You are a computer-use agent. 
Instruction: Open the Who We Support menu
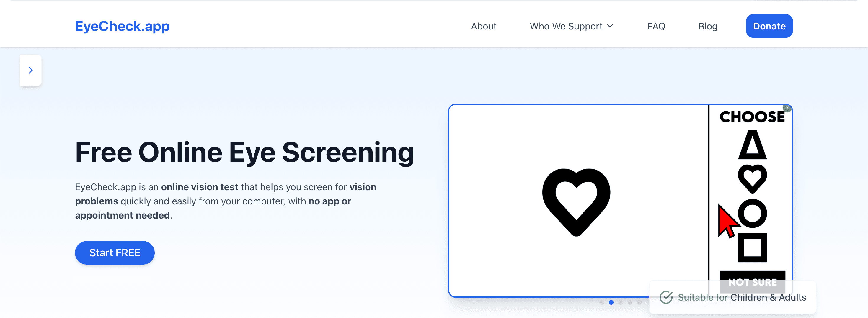[571, 26]
